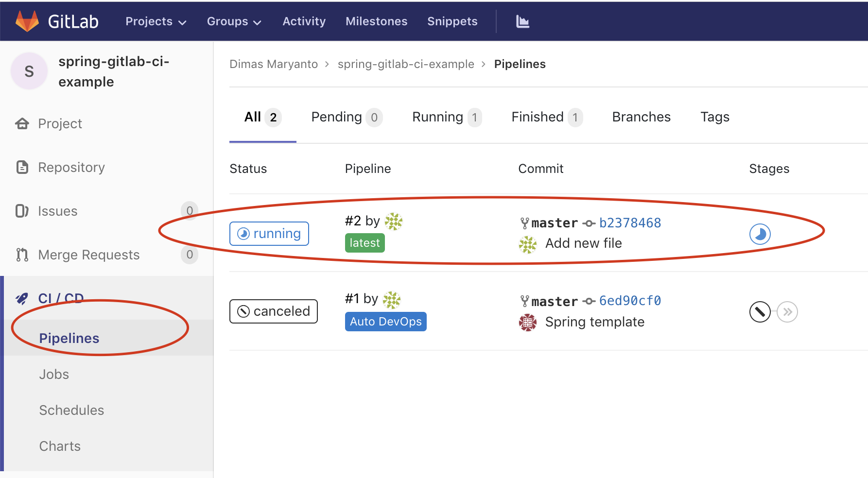Go to spring-gitlab-ci-example breadcrumb
868x478 pixels.
(x=406, y=64)
